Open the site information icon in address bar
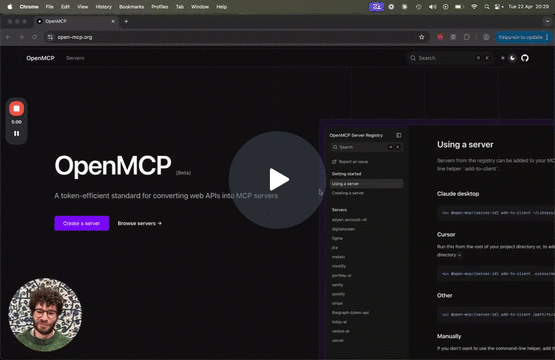The width and height of the screenshot is (555, 360). point(50,37)
